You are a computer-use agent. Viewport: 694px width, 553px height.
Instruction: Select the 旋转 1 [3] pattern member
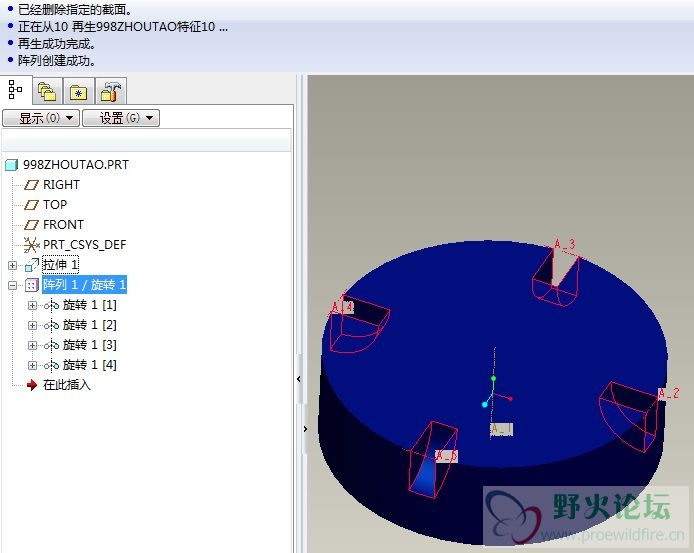coord(90,344)
